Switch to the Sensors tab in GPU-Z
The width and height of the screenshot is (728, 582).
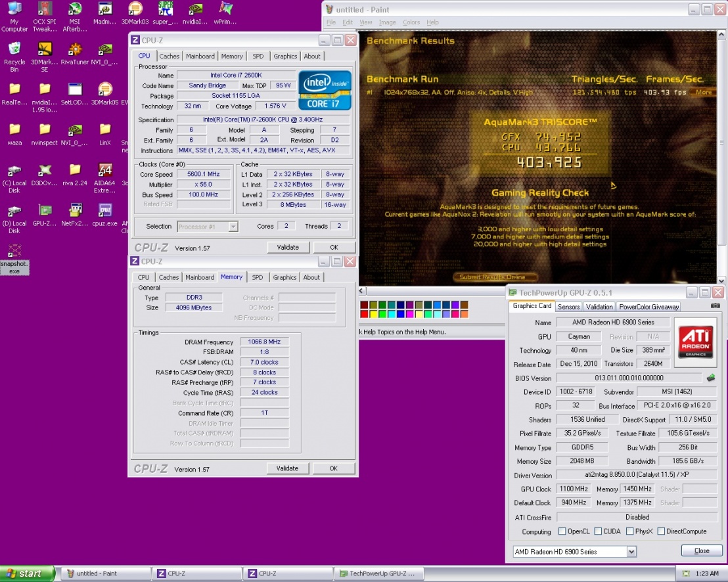(568, 307)
